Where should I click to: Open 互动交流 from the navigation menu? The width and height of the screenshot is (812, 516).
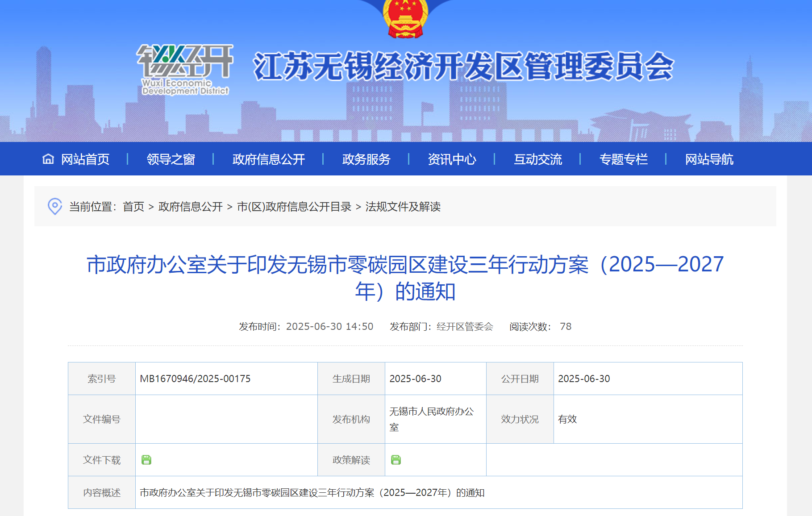(538, 159)
